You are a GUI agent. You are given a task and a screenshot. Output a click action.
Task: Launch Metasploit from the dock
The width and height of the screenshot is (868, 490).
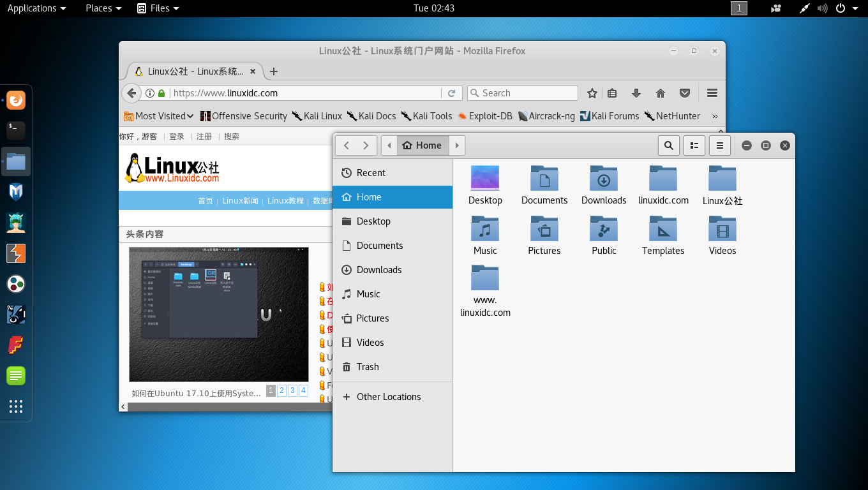pyautogui.click(x=16, y=192)
